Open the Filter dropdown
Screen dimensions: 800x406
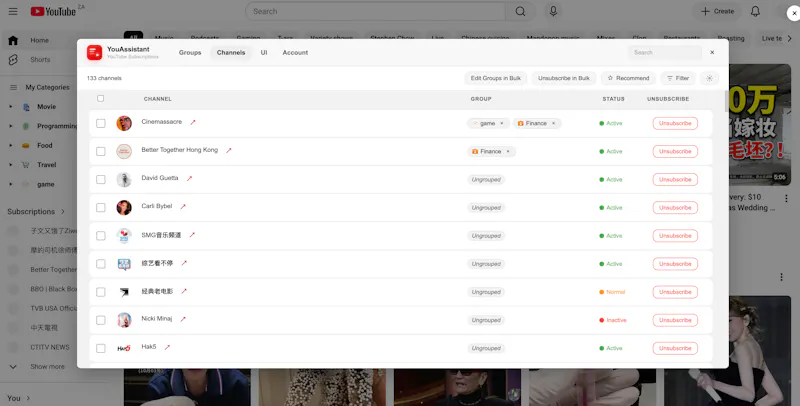(678, 78)
